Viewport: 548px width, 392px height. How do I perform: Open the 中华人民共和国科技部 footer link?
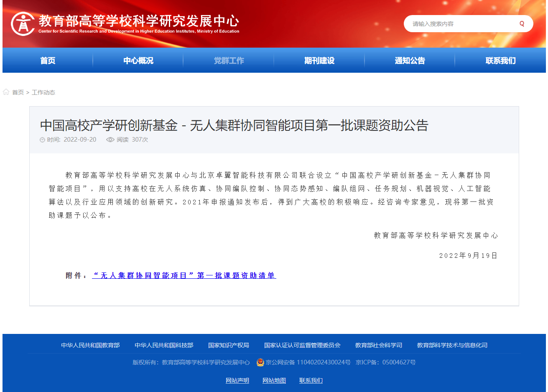pyautogui.click(x=164, y=345)
